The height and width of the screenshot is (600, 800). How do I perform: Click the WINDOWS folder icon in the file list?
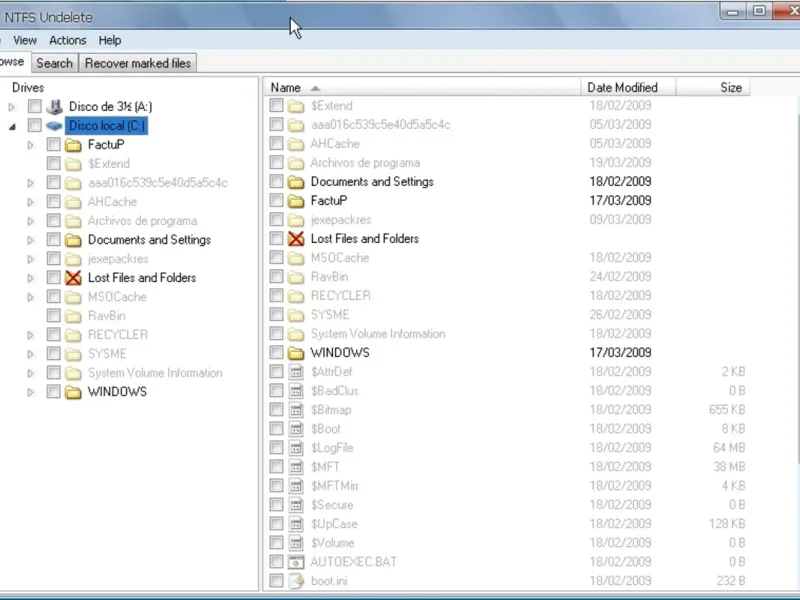(296, 353)
